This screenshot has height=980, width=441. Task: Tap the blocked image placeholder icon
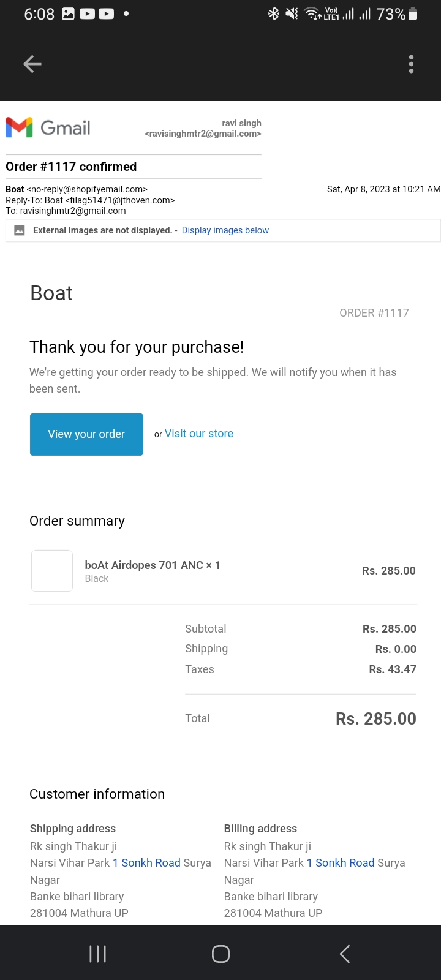(20, 230)
